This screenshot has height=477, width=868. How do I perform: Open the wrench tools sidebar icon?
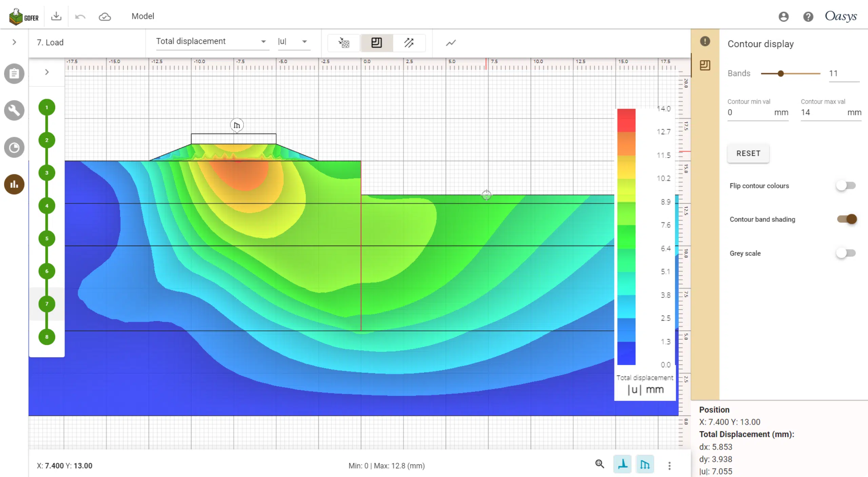click(x=14, y=110)
